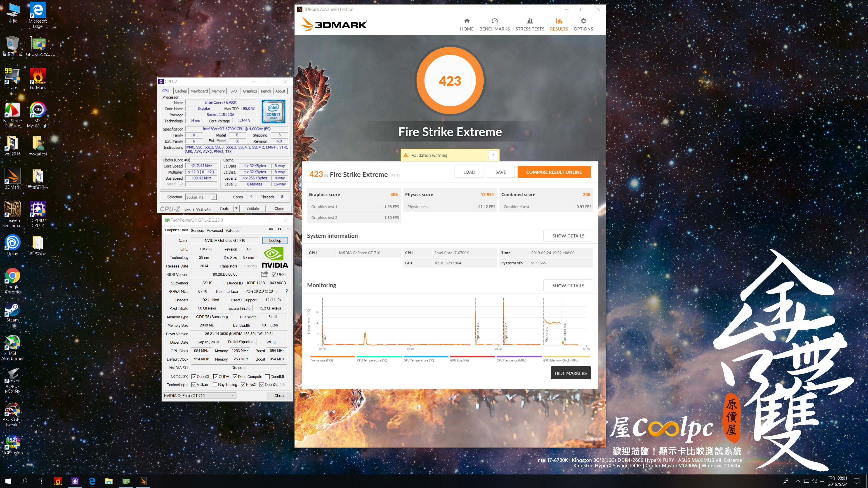Click the Lookup button in GPU-Z
This screenshot has width=868, height=488.
point(275,240)
